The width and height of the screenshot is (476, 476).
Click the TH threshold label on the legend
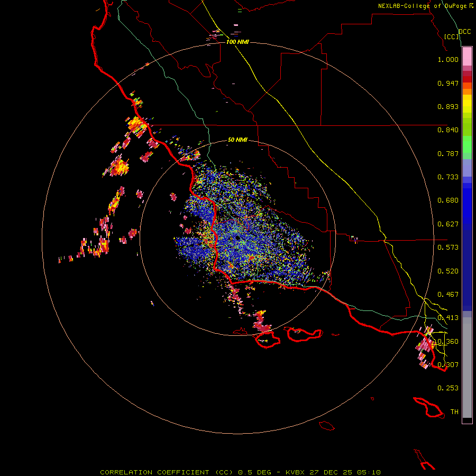454,412
